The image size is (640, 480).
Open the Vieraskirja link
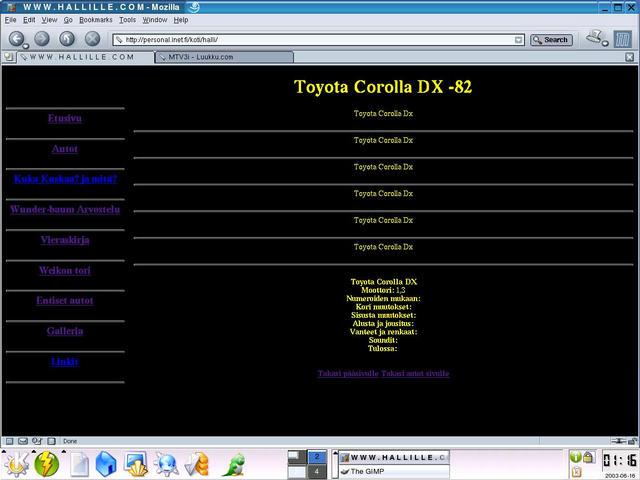pos(65,240)
